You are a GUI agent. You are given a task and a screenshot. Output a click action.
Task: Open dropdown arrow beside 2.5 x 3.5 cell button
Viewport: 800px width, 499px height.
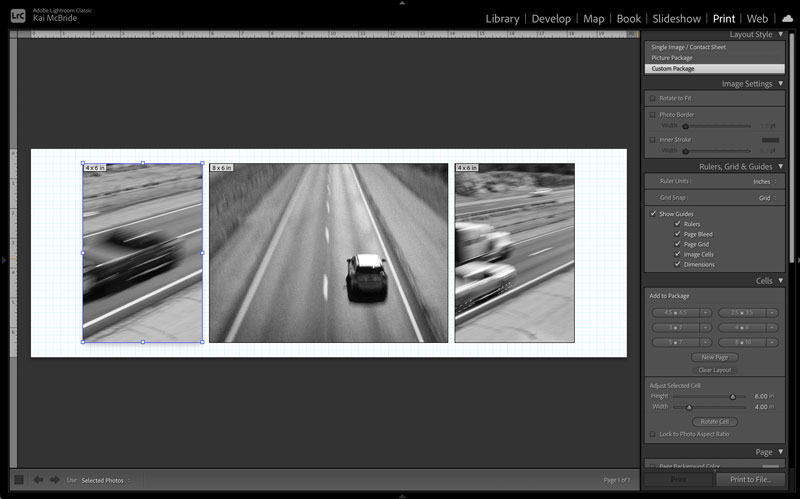click(772, 313)
